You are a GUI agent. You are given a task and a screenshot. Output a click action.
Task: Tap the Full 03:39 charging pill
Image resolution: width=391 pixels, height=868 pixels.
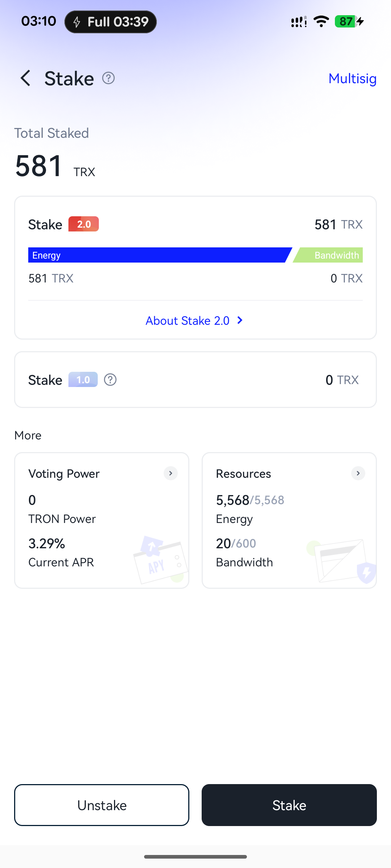(110, 22)
